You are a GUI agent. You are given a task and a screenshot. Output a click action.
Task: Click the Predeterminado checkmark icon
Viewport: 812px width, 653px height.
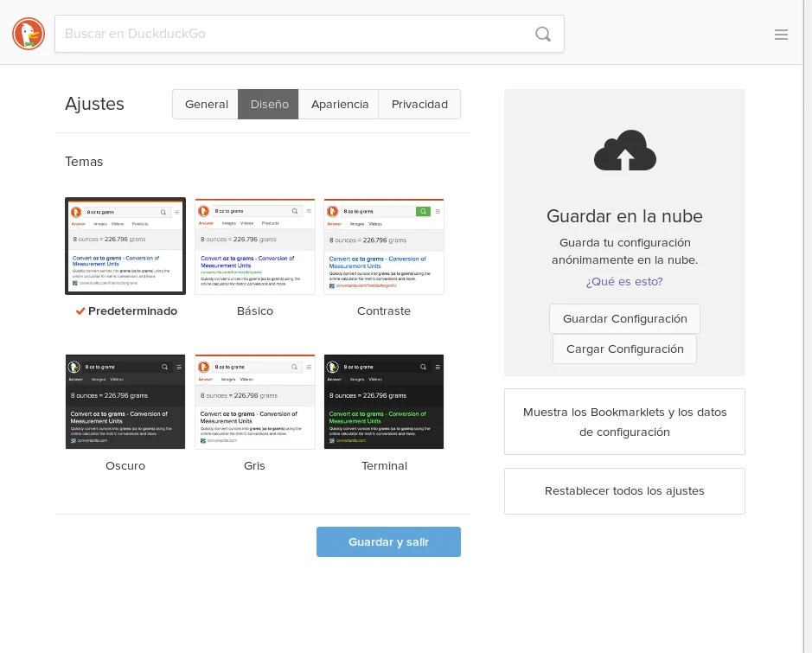80,311
